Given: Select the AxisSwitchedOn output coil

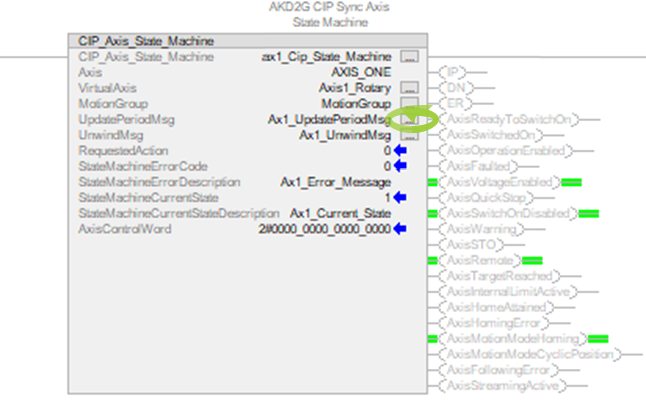Looking at the screenshot, I should [x=491, y=135].
